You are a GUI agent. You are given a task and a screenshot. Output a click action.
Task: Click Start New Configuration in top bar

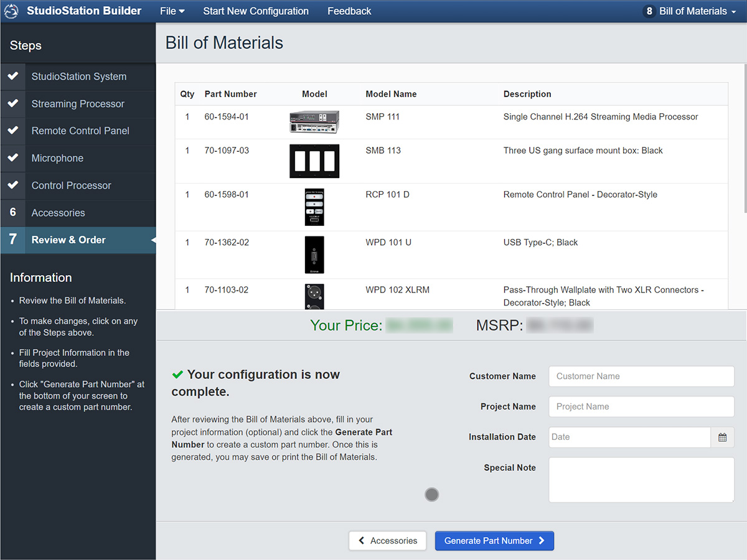click(256, 11)
